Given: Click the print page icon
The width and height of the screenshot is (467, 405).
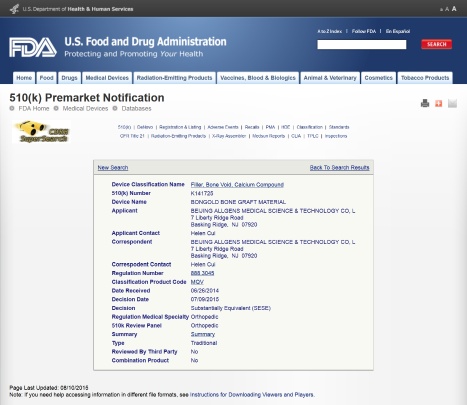Looking at the screenshot, I should [x=425, y=103].
